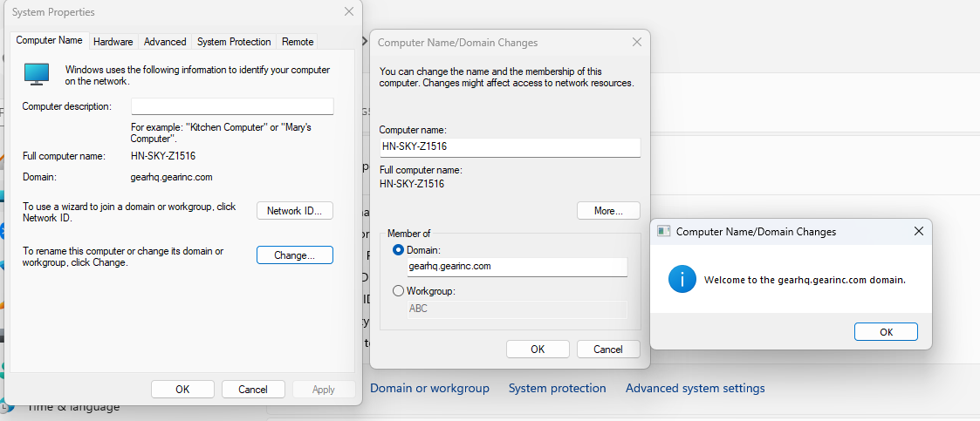Close the welcome message box with X
Image resolution: width=980 pixels, height=421 pixels.
point(918,232)
